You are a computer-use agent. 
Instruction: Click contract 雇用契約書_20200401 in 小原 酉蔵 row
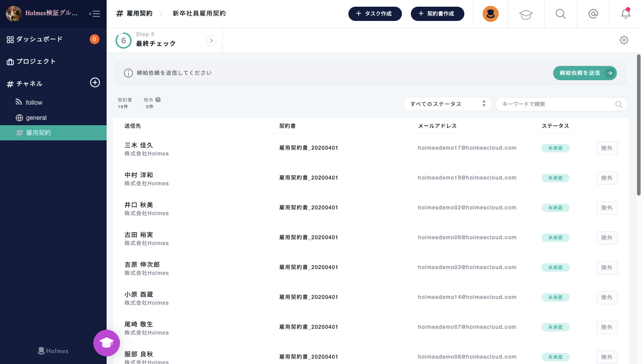point(309,297)
